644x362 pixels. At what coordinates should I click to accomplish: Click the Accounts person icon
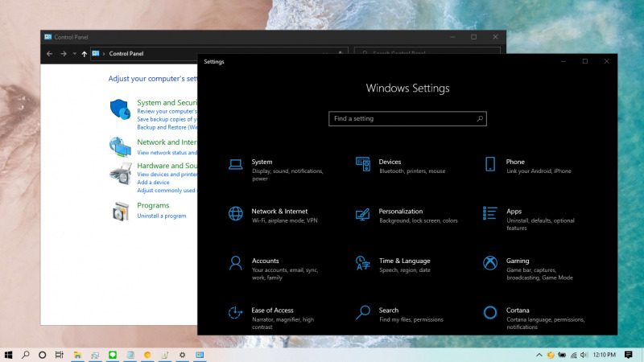(235, 263)
